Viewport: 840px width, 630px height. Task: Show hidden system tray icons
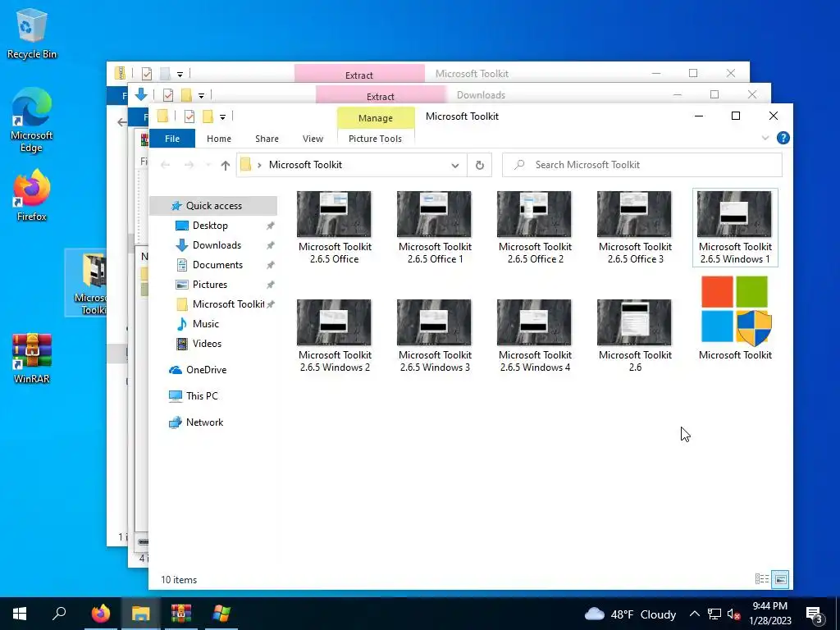click(x=694, y=614)
